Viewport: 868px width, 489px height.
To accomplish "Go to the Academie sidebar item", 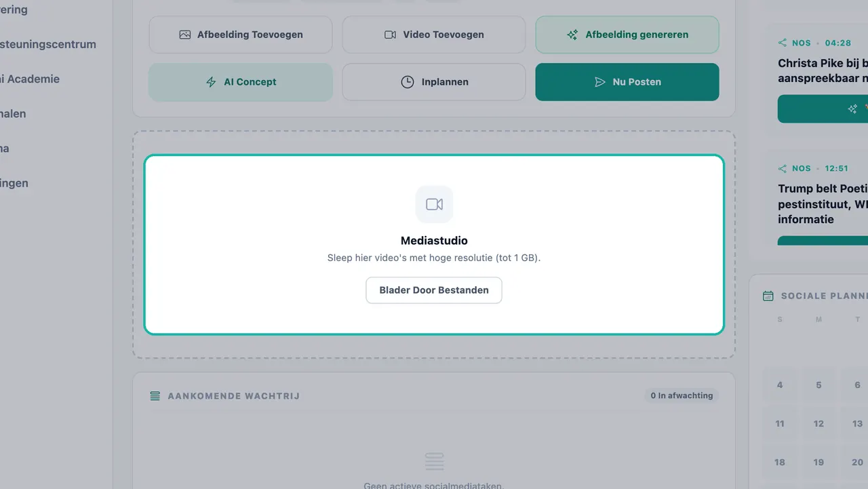I will pos(30,79).
